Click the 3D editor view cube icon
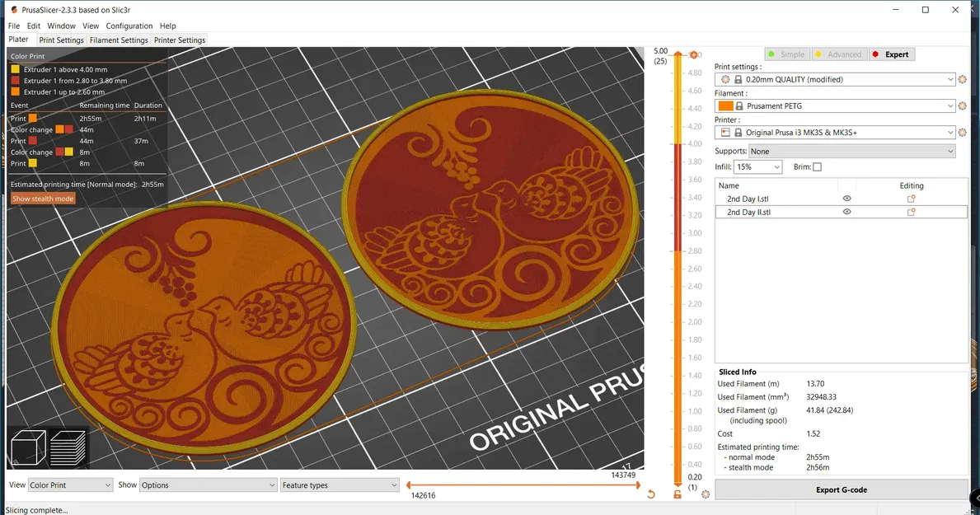The height and width of the screenshot is (515, 980). click(x=29, y=447)
